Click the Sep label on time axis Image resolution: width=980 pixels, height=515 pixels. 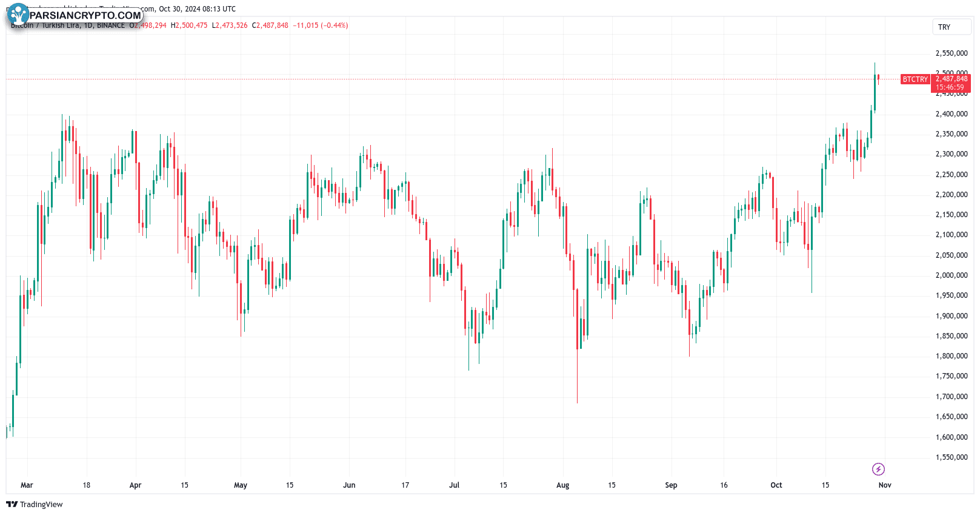click(671, 485)
